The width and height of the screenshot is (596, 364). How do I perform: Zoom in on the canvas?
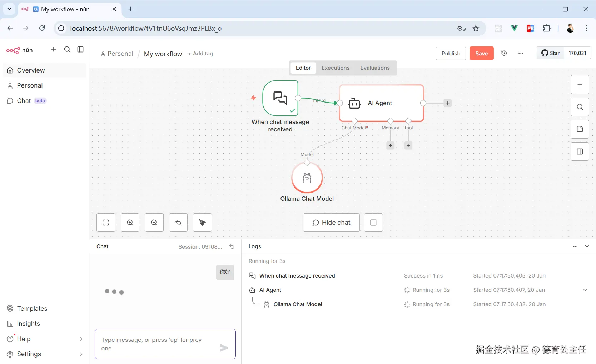coord(130,223)
